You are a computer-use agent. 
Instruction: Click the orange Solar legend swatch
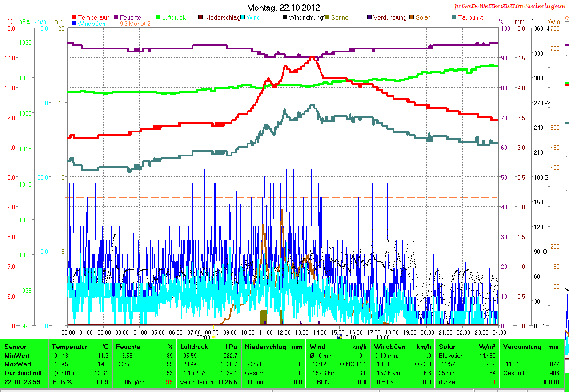coord(412,18)
